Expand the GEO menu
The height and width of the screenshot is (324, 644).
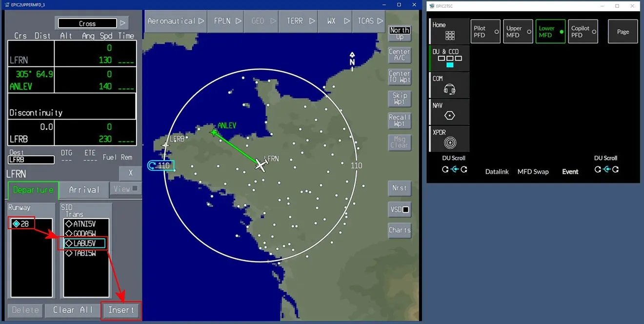[x=262, y=21]
